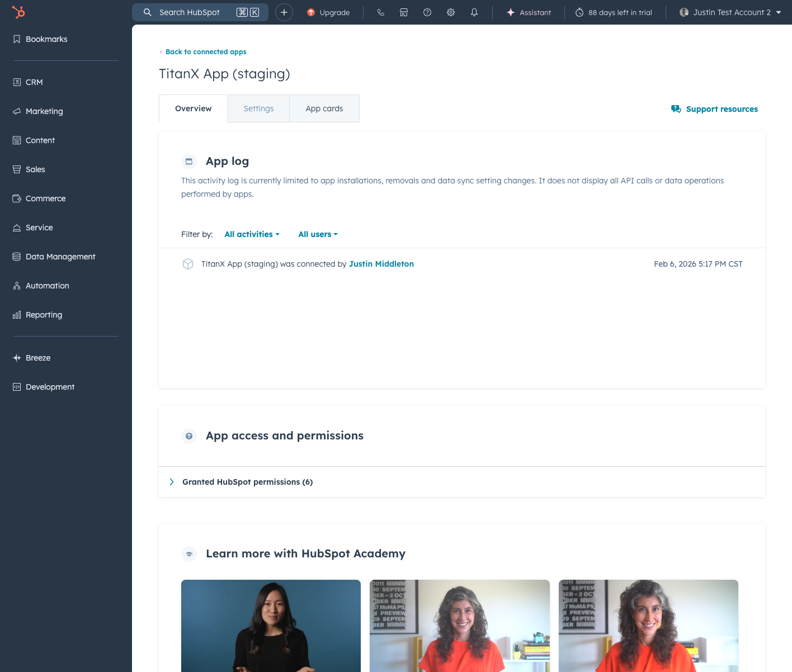Open the Breeze Assistant
The height and width of the screenshot is (672, 792).
[529, 12]
